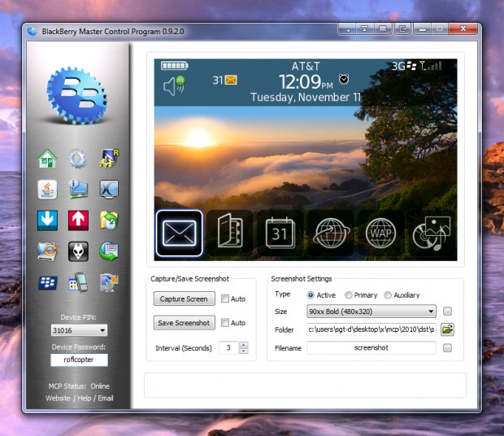This screenshot has width=504, height=436.
Task: Enable Auto next to Capture Screen
Action: [x=225, y=299]
